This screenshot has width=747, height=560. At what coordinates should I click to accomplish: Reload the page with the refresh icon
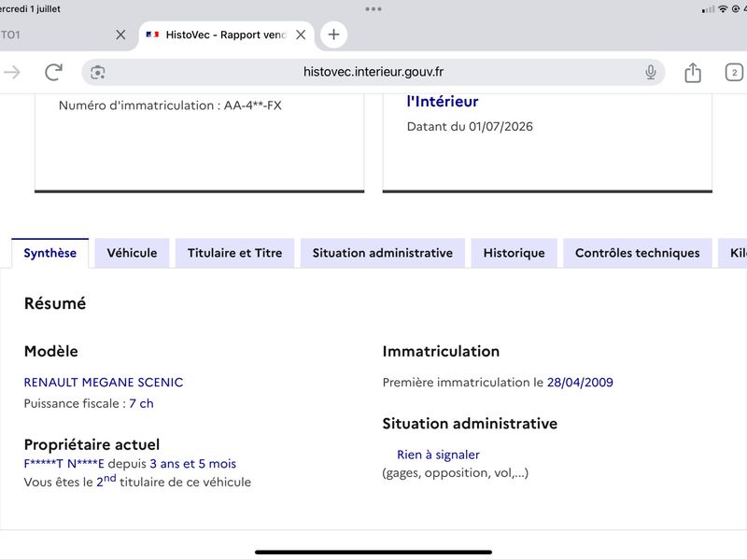[53, 73]
